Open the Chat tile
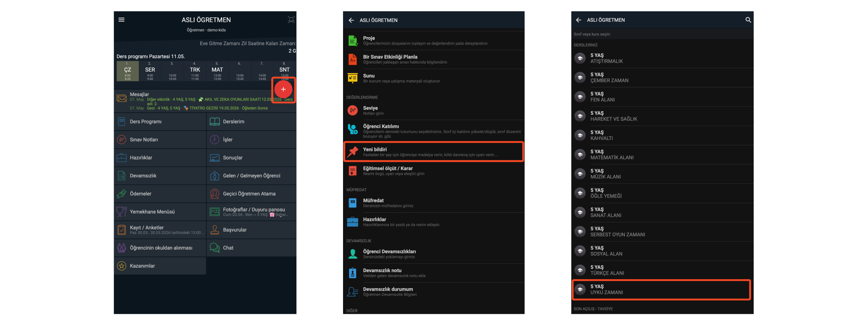This screenshot has width=868, height=326. click(252, 248)
